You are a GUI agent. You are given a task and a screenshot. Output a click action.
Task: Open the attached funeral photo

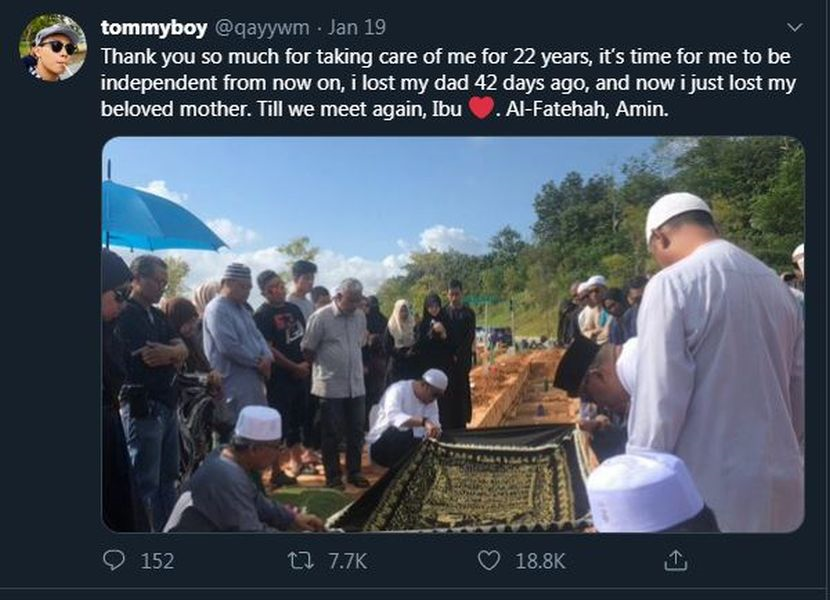point(453,334)
